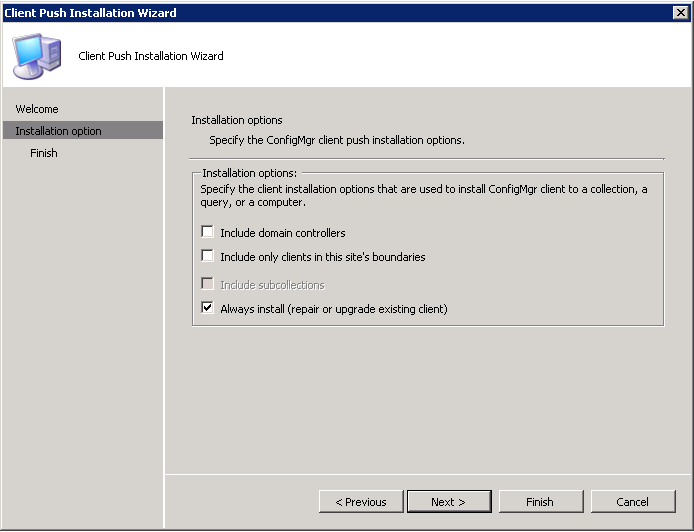The width and height of the screenshot is (694, 532).
Task: Go to the Welcome step in sidebar
Action: pyautogui.click(x=37, y=109)
